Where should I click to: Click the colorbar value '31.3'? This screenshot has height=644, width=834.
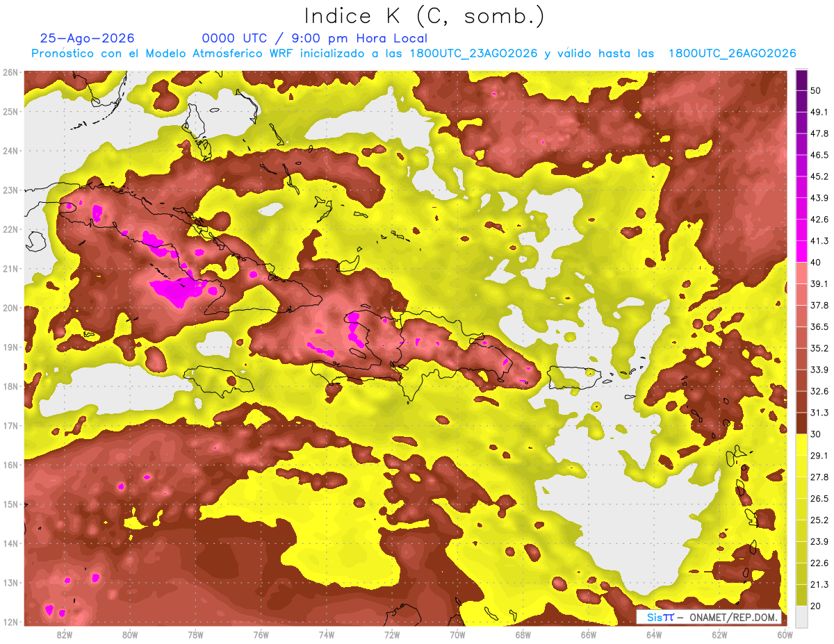point(819,413)
